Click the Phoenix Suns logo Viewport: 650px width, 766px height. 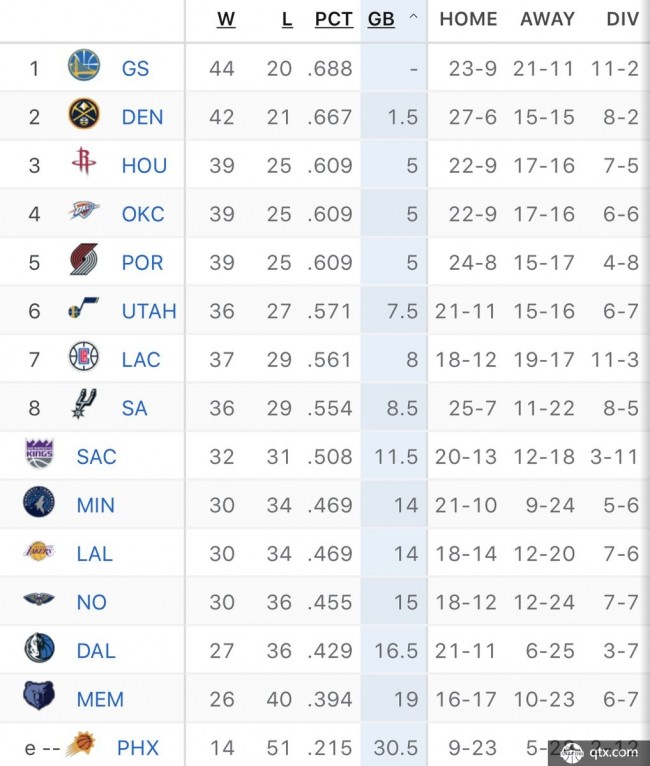click(81, 745)
